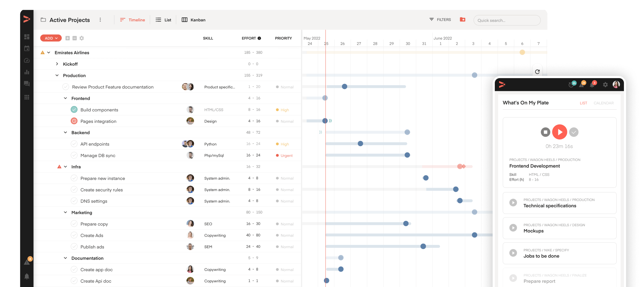644x287 pixels.
Task: Open the reports bar-chart icon in the sidebar
Action: coord(27,72)
